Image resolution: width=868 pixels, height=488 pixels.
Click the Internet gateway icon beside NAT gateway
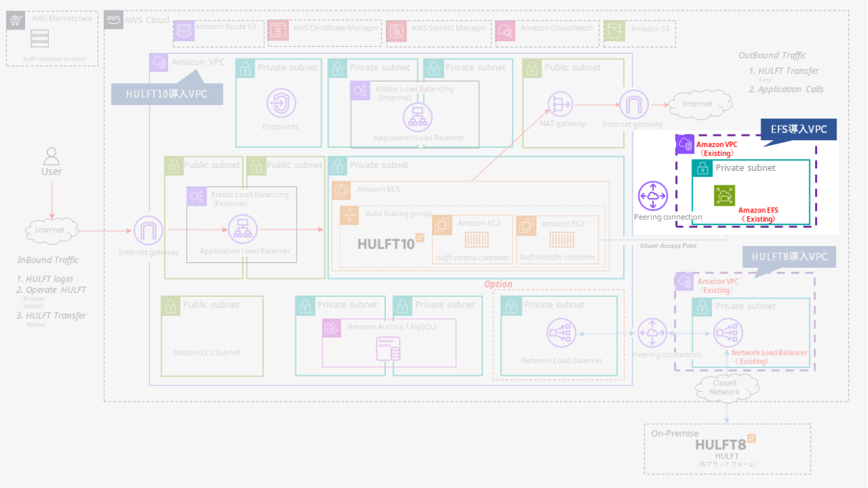pos(634,105)
